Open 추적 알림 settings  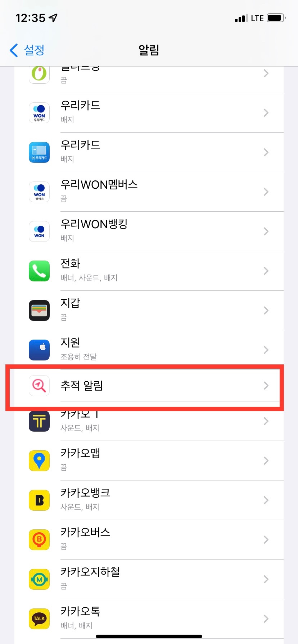point(149,386)
